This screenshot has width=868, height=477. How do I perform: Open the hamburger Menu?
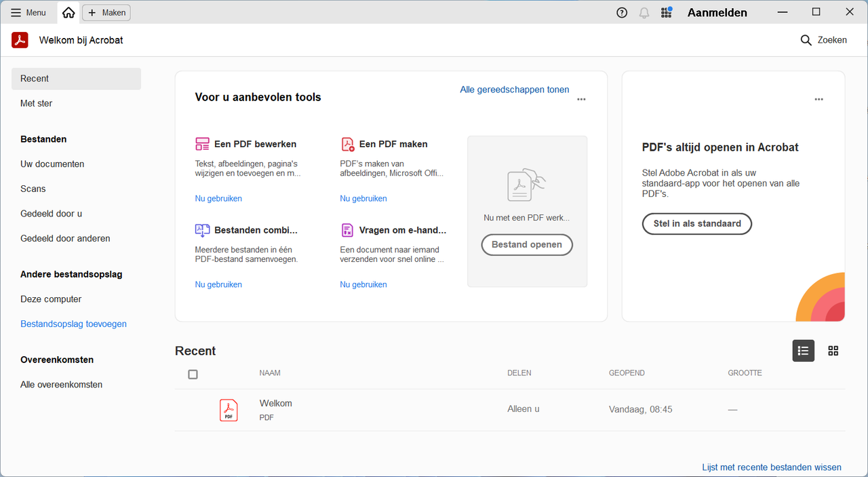(x=28, y=12)
